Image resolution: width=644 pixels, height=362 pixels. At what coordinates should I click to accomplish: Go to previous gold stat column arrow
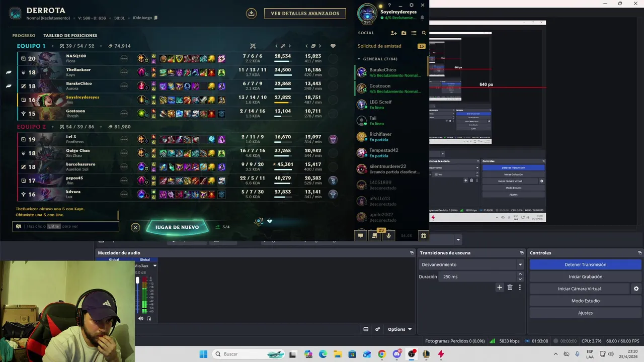tap(306, 46)
